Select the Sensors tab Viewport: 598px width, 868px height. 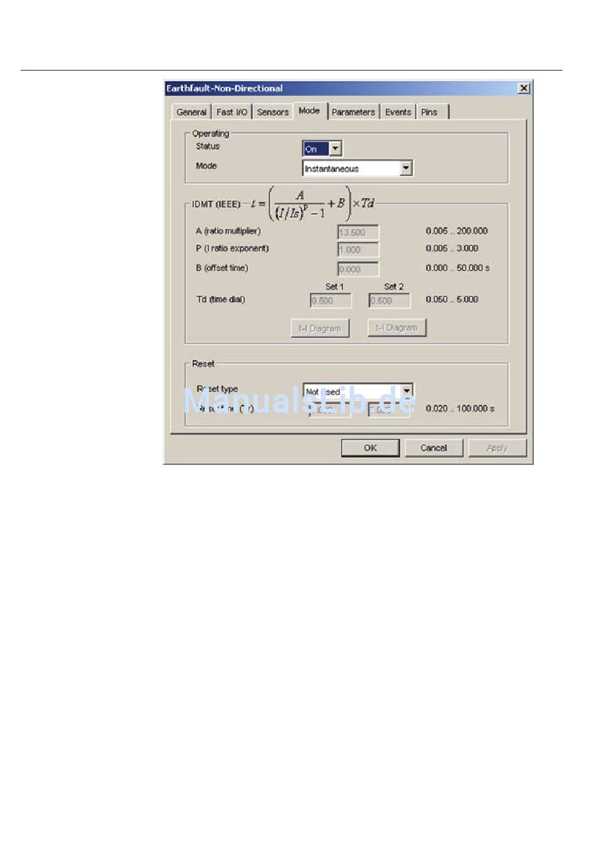tap(273, 112)
